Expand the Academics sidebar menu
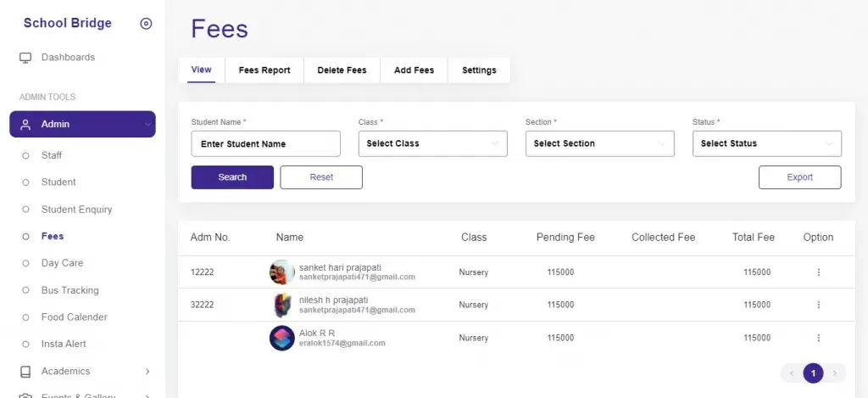This screenshot has width=868, height=398. 147,372
